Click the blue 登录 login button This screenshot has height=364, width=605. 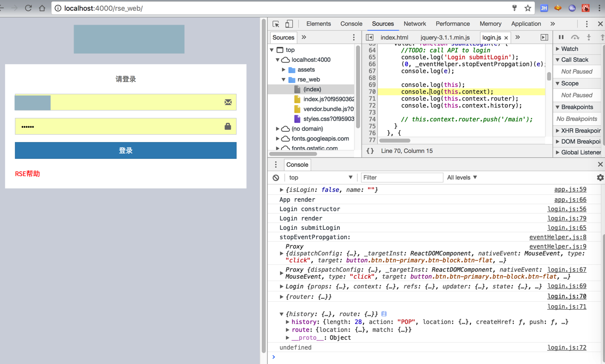(x=125, y=150)
